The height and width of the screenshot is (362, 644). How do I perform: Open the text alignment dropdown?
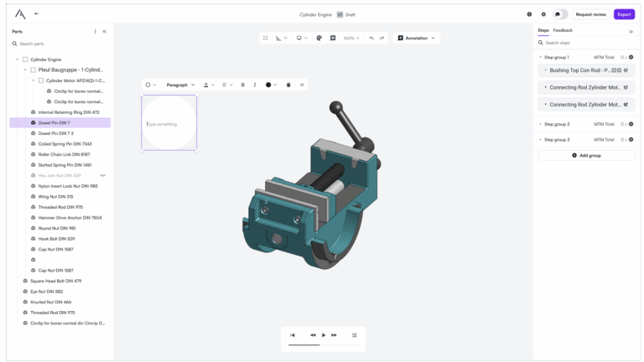click(227, 85)
